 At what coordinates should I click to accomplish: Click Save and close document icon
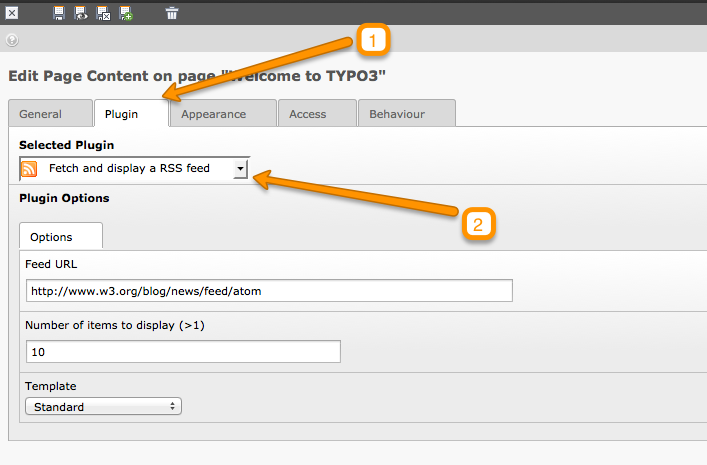(x=103, y=13)
